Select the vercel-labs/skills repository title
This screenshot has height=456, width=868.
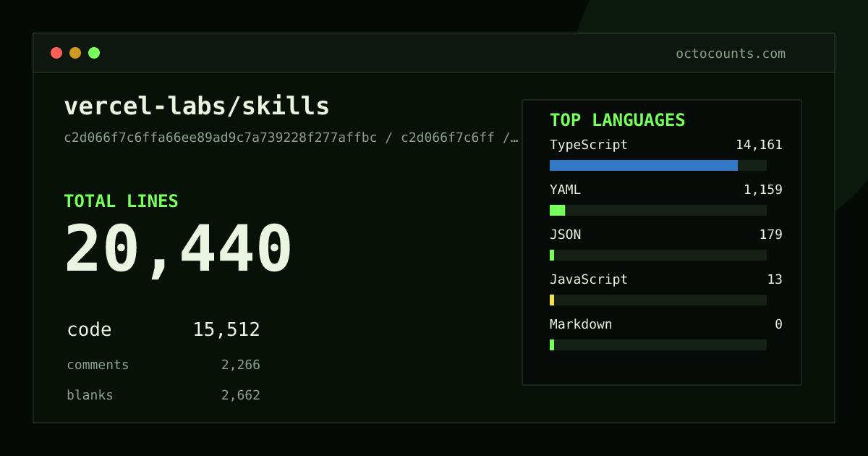point(197,106)
